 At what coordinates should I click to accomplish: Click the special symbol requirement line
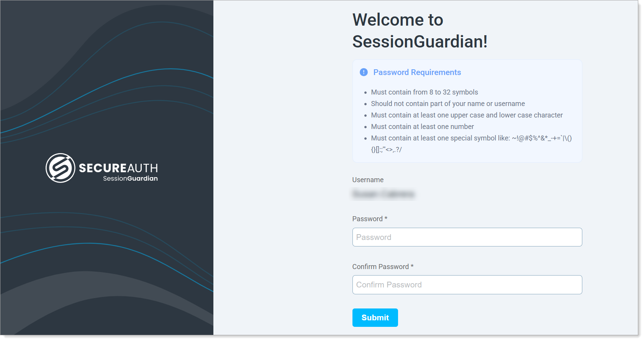(471, 144)
